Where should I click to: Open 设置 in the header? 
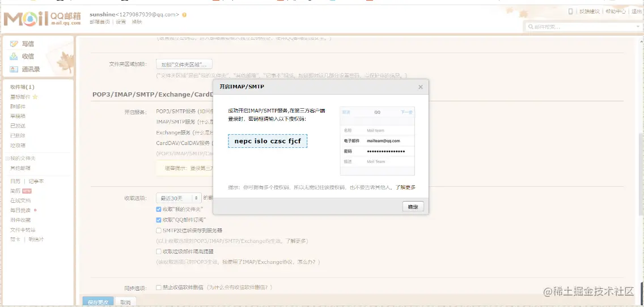(121, 22)
